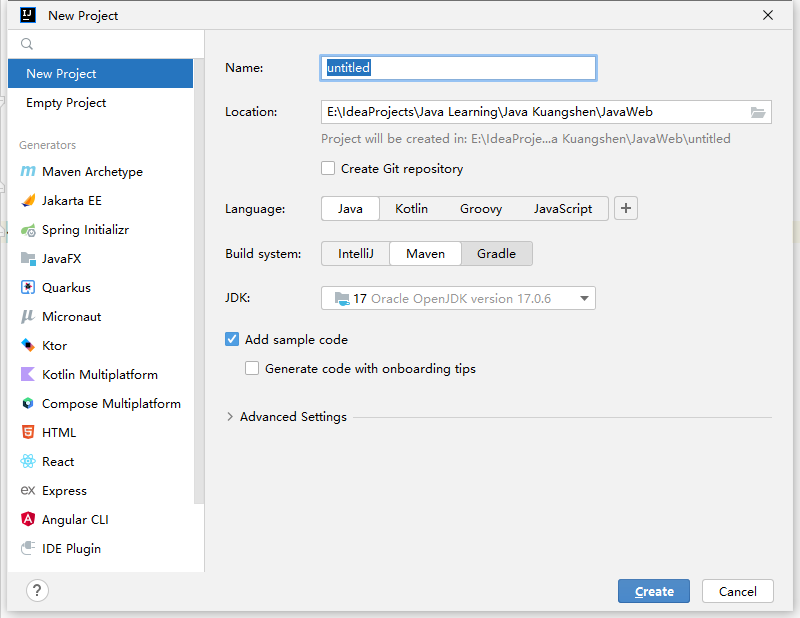The image size is (800, 618).
Task: Select JavaFX generator label
Action: [x=61, y=259]
